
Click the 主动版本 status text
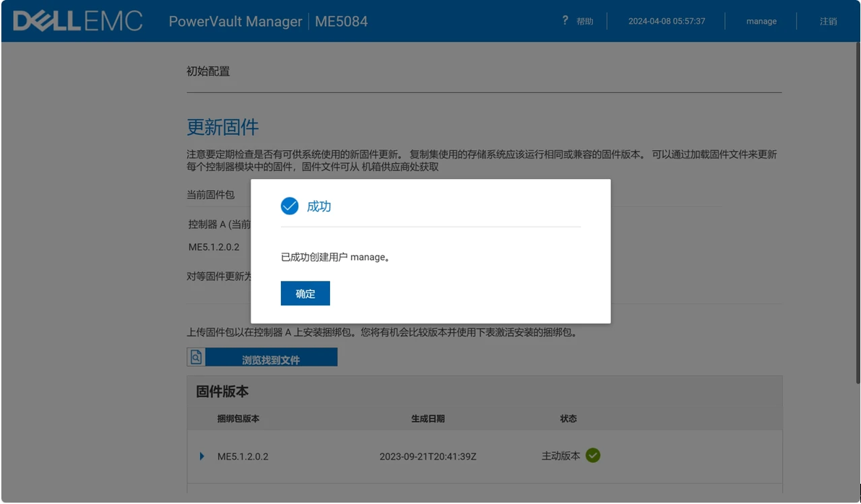[561, 456]
